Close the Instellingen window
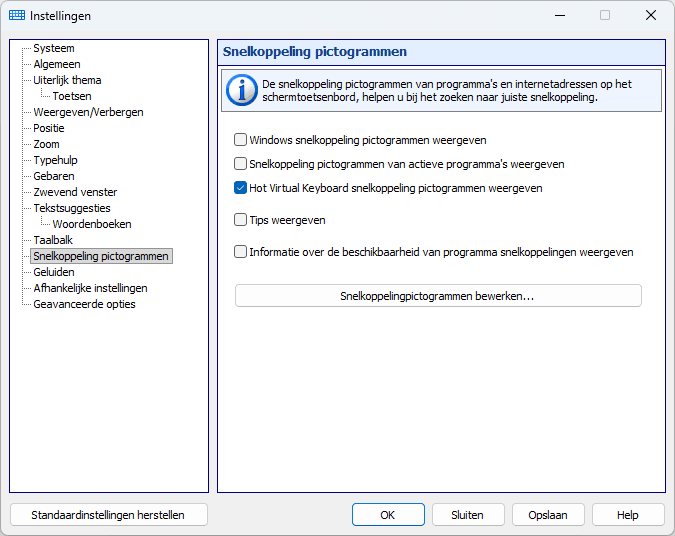The height and width of the screenshot is (536, 675). point(651,15)
